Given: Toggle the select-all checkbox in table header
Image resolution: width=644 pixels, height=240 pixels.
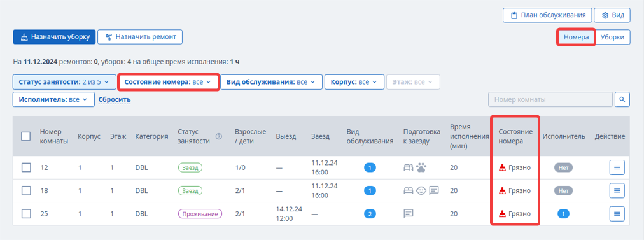Looking at the screenshot, I should pyautogui.click(x=26, y=136).
